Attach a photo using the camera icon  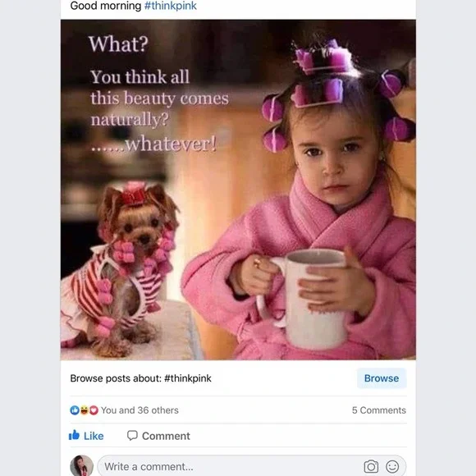[371, 467]
